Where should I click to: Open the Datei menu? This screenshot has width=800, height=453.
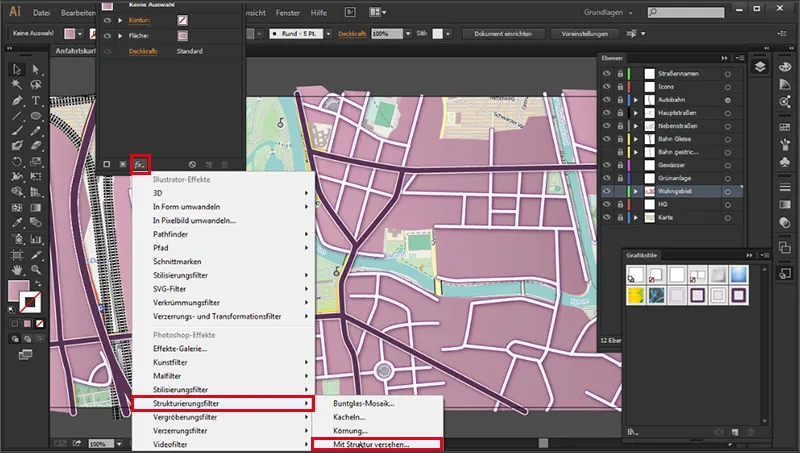coord(41,13)
